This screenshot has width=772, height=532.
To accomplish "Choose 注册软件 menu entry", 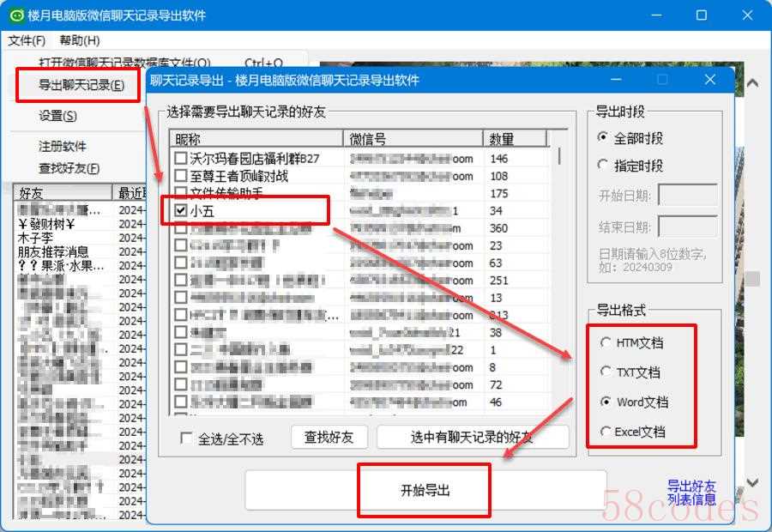I will pos(62,146).
